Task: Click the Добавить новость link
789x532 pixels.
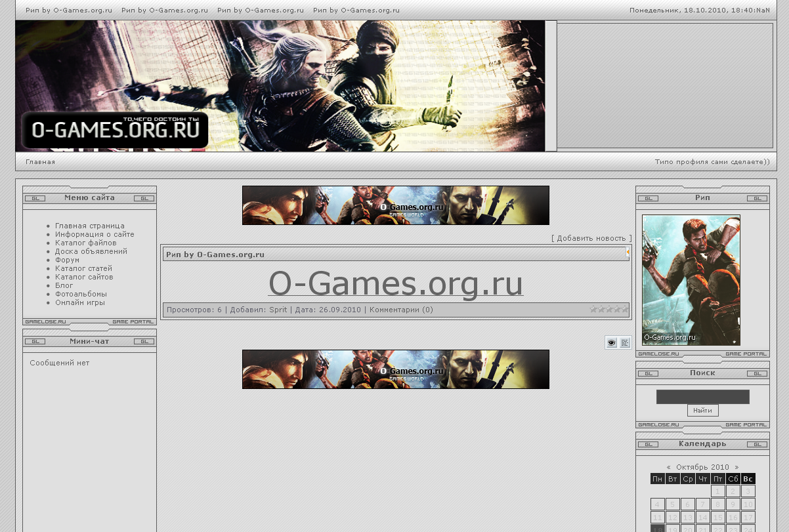Action: [x=591, y=238]
